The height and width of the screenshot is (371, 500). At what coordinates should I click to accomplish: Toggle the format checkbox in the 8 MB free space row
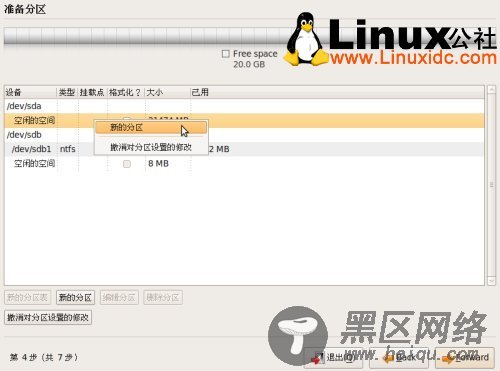click(x=127, y=164)
